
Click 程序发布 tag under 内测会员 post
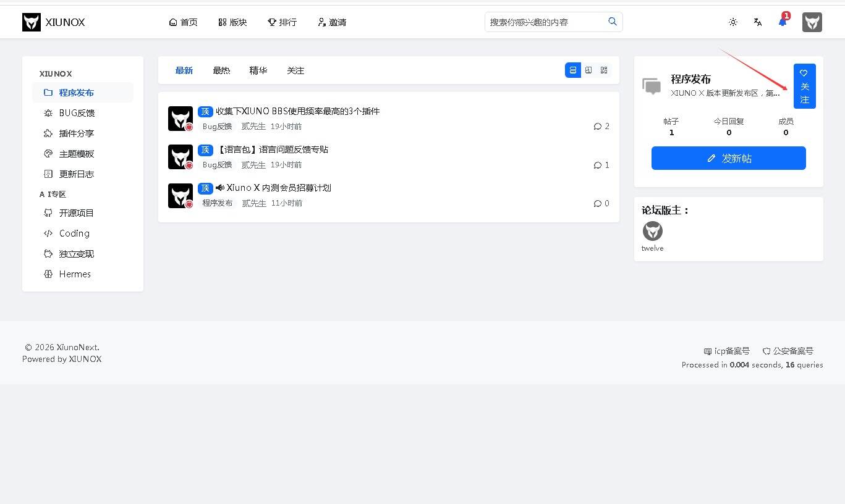(x=218, y=203)
